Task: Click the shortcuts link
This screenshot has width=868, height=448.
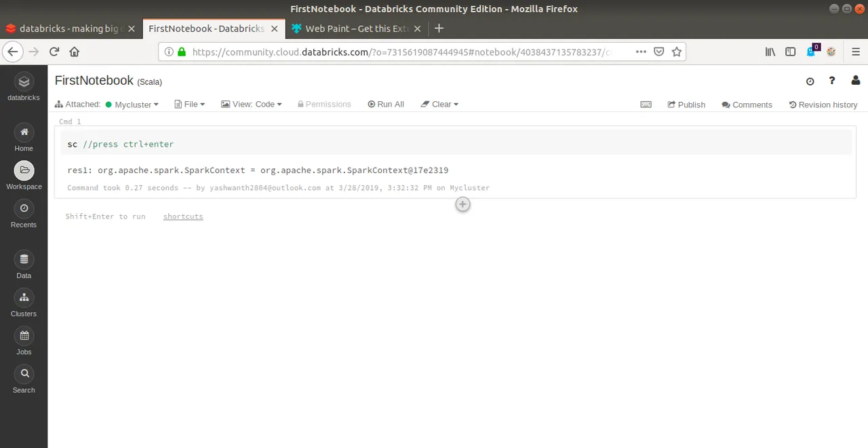Action: (x=183, y=217)
